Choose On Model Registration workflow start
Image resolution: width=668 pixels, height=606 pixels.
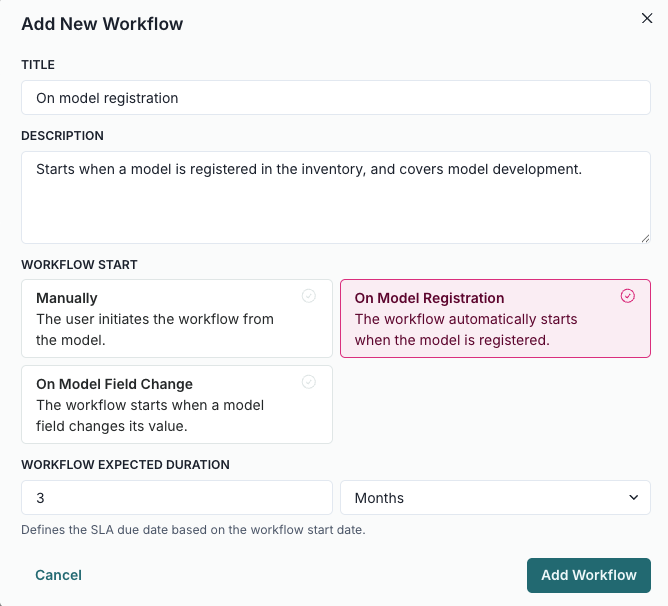[495, 318]
